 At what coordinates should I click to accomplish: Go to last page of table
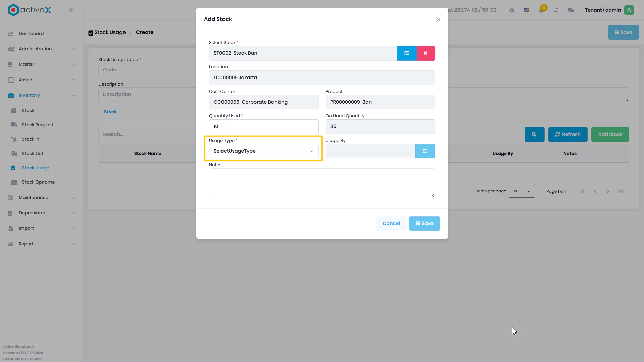tap(621, 192)
